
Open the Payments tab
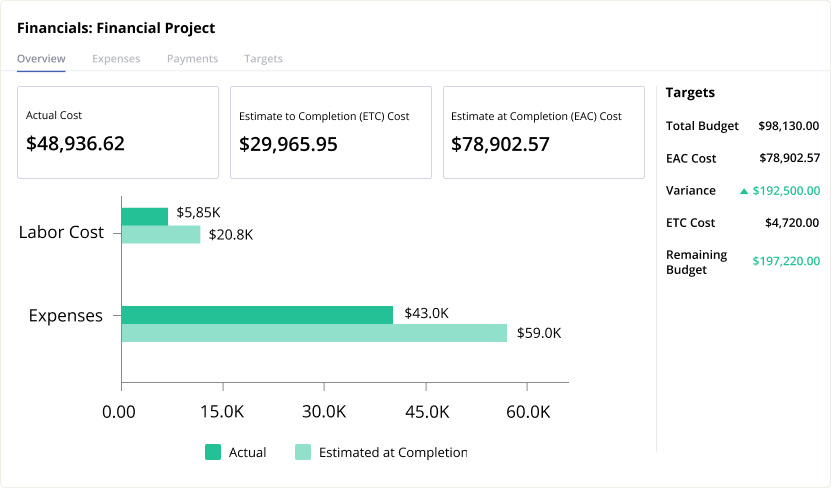pyautogui.click(x=192, y=59)
